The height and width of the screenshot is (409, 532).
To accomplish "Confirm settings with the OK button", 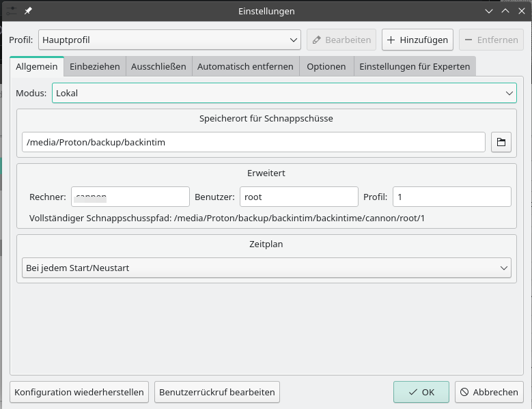I will coord(421,392).
